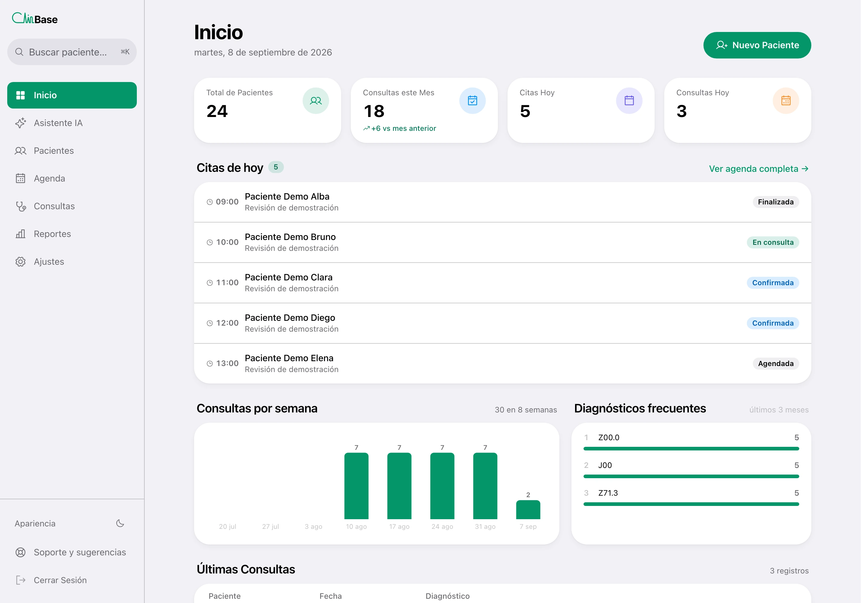This screenshot has height=603, width=868.
Task: Navigate to Consultas in sidebar
Action: (72, 206)
